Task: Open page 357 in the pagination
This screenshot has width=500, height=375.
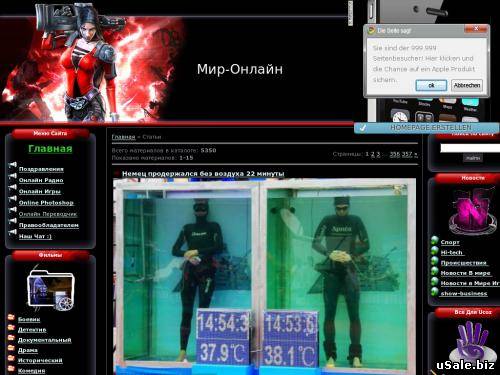Action: pyautogui.click(x=407, y=154)
